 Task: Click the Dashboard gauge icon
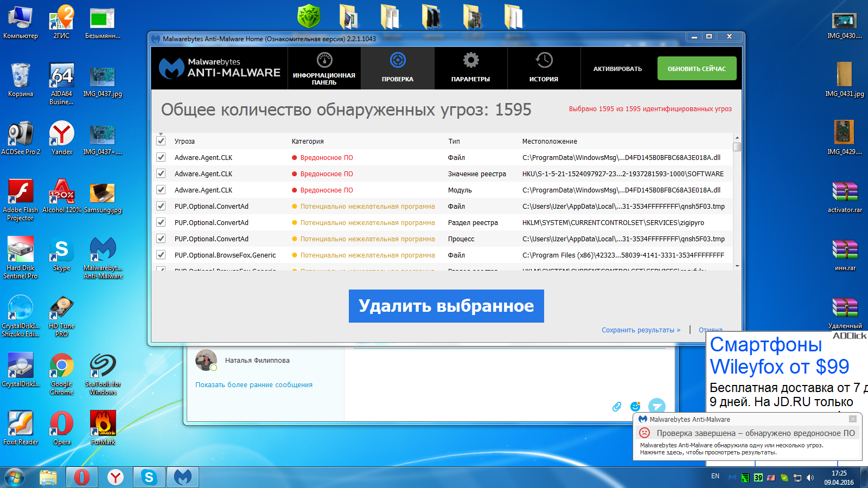tap(324, 60)
